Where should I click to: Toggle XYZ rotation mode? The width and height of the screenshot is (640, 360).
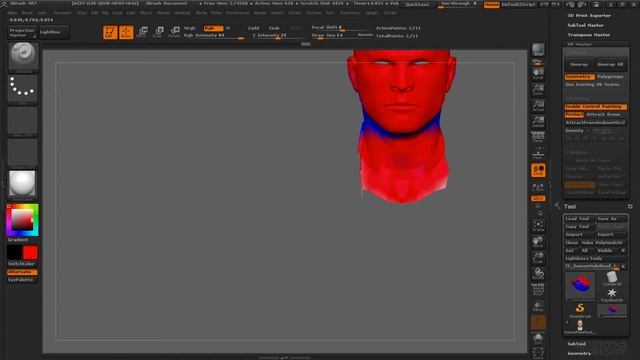[538, 198]
